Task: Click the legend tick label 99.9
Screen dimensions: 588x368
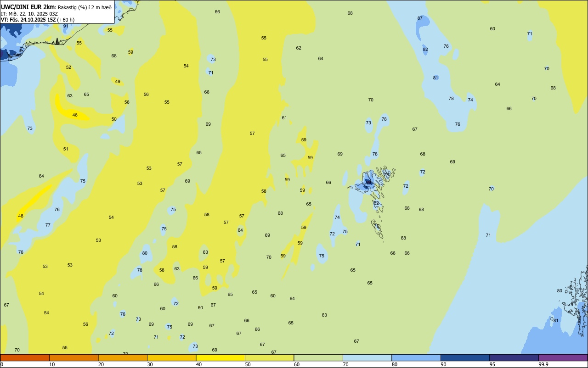Action: 543,364
